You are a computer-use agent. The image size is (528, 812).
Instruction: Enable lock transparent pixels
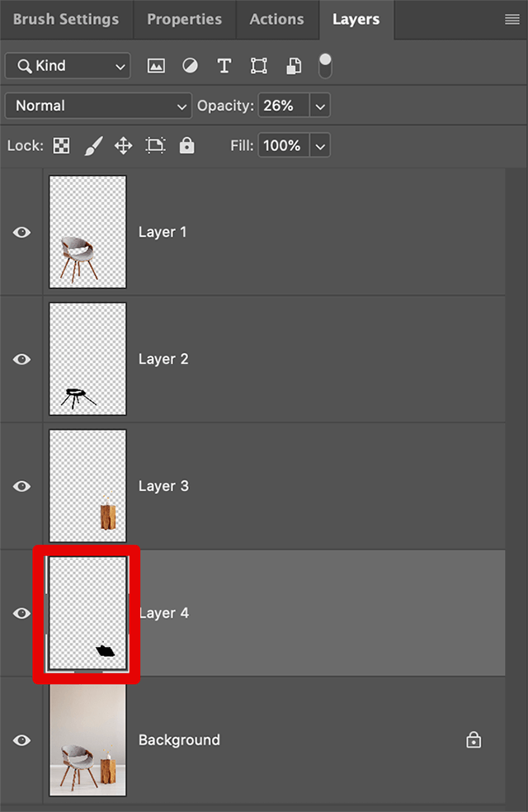pos(61,145)
